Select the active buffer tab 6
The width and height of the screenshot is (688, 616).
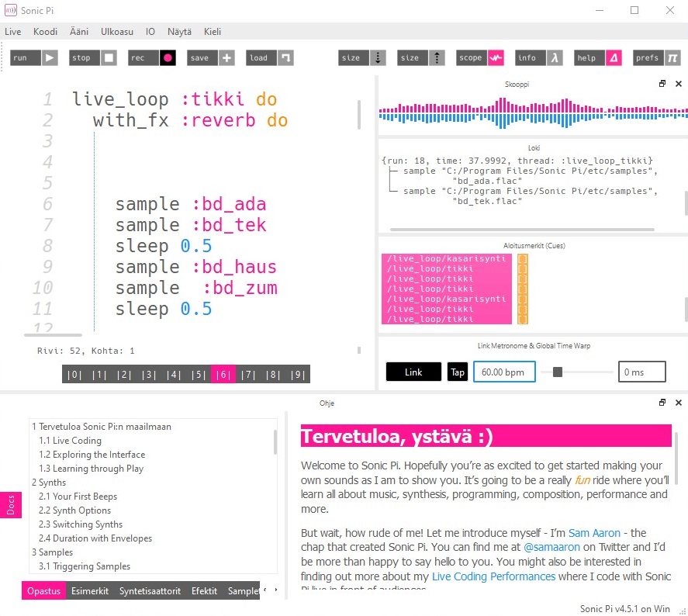pos(223,374)
